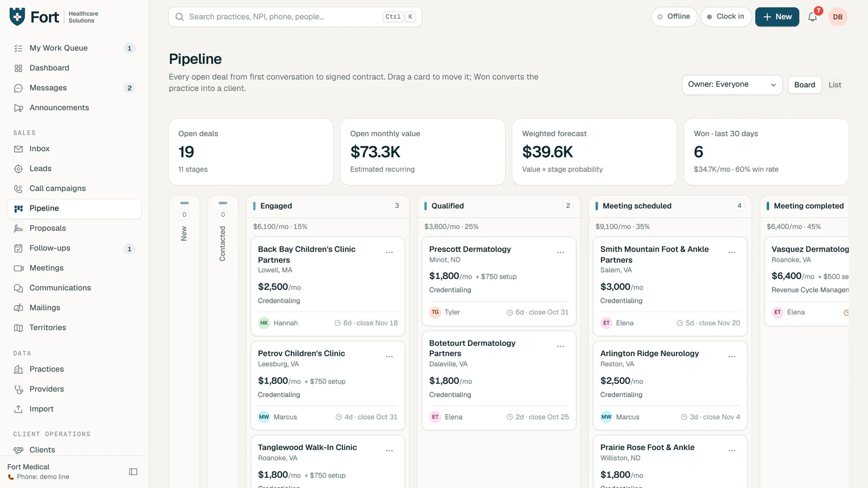The image size is (868, 488).
Task: Open Import in sidebar
Action: 74,409
